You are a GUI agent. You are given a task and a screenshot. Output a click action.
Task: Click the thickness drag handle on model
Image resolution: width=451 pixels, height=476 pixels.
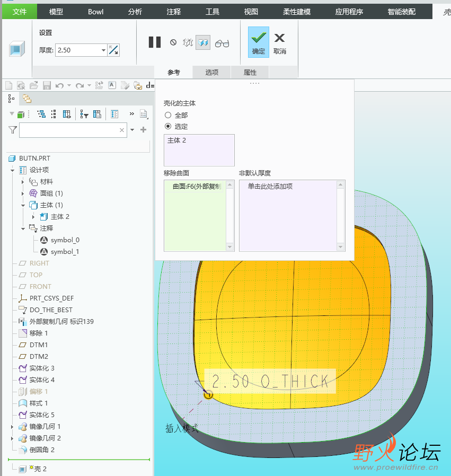click(x=208, y=395)
